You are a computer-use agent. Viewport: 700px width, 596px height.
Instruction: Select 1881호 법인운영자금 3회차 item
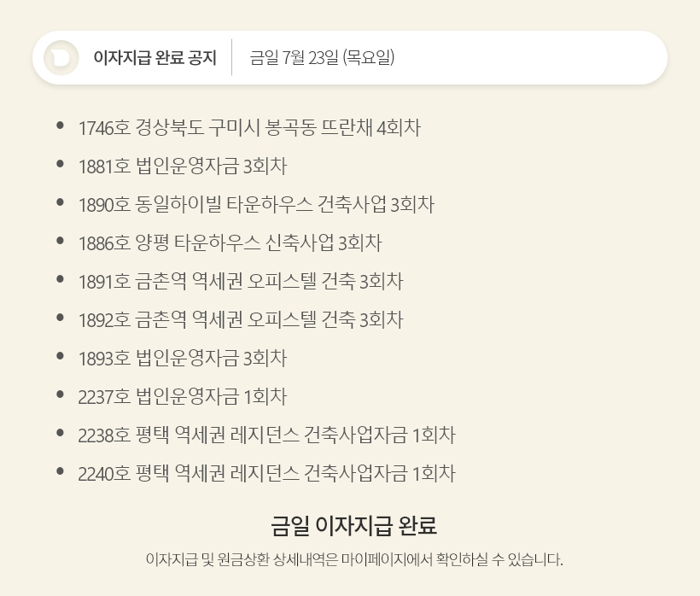pos(182,167)
